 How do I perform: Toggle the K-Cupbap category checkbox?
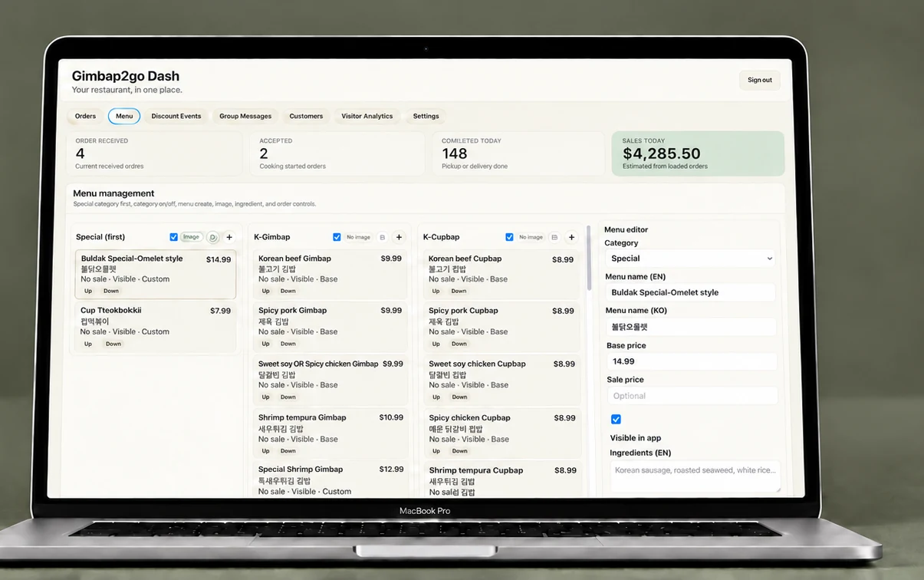point(509,237)
